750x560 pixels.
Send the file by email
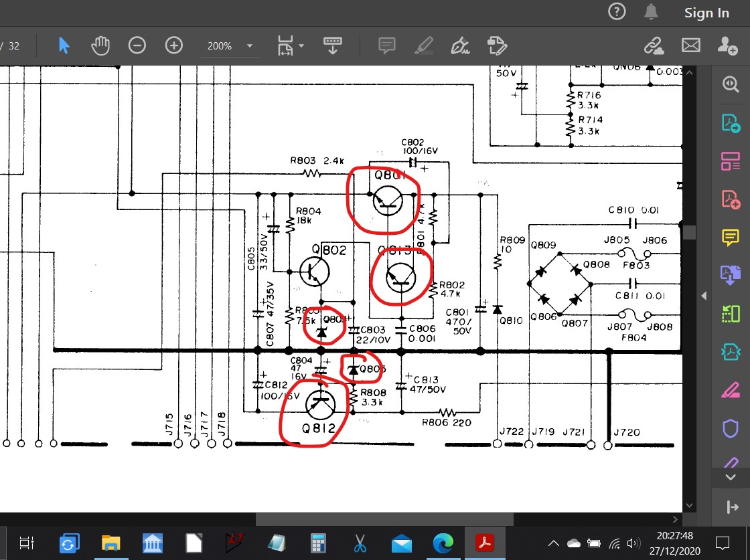(690, 46)
